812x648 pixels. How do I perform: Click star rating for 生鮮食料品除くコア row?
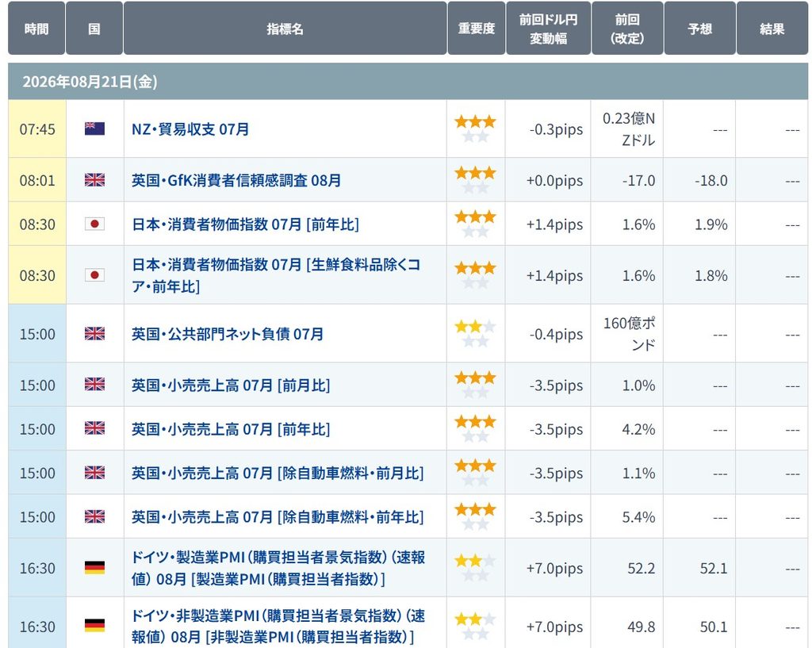pyautogui.click(x=476, y=275)
